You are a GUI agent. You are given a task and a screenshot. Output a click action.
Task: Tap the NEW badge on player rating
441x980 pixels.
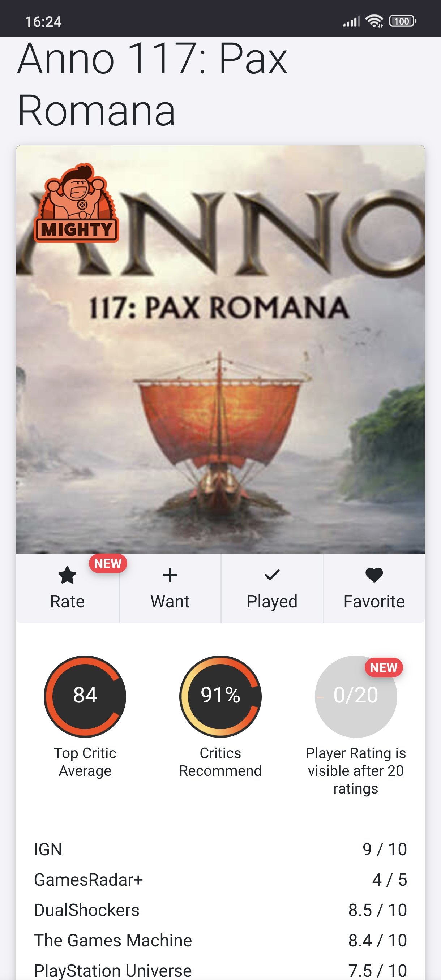[384, 667]
